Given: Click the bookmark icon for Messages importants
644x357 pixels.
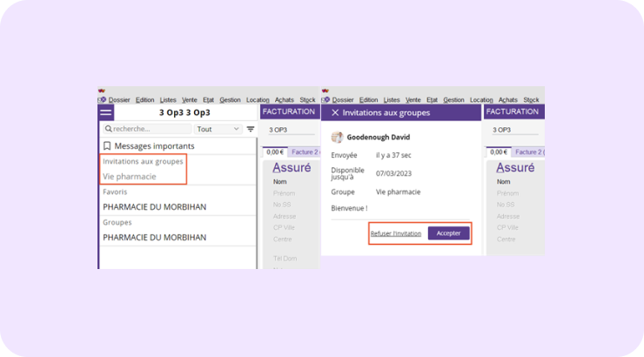Looking at the screenshot, I should pos(107,146).
